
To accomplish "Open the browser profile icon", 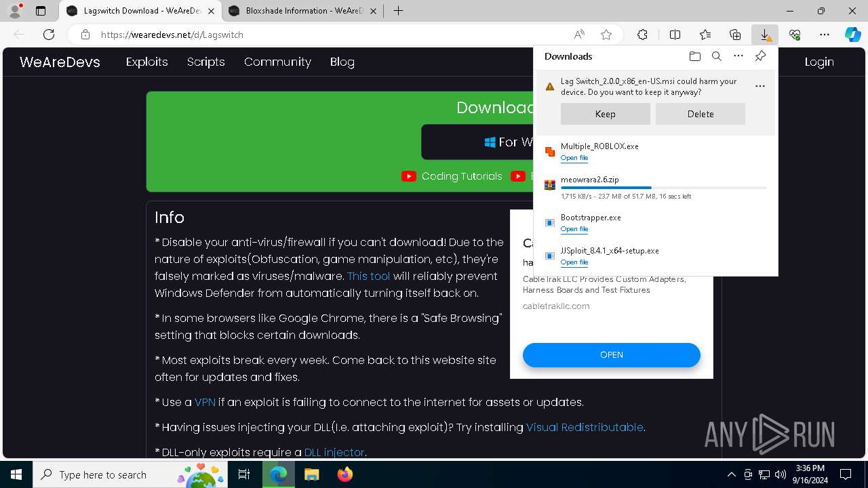I will coord(14,11).
